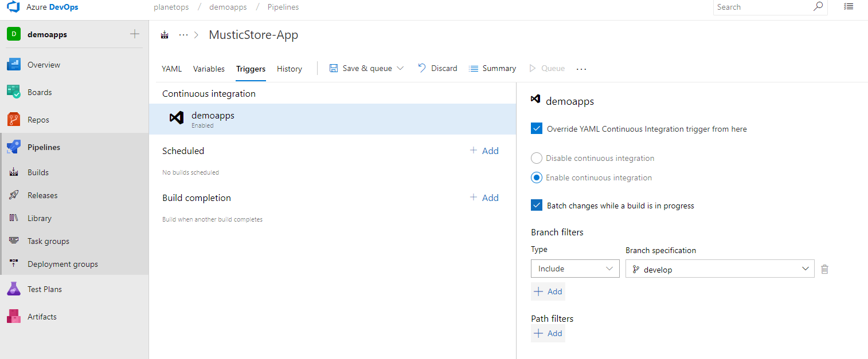Expand the Save & queue dropdown arrow
This screenshot has height=359, width=868.
pos(400,68)
